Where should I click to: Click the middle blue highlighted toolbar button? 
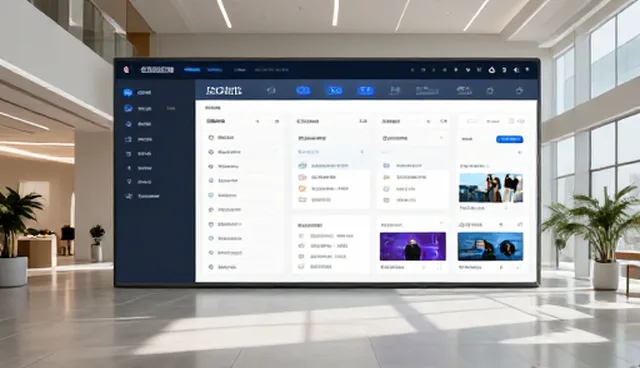coord(334,91)
